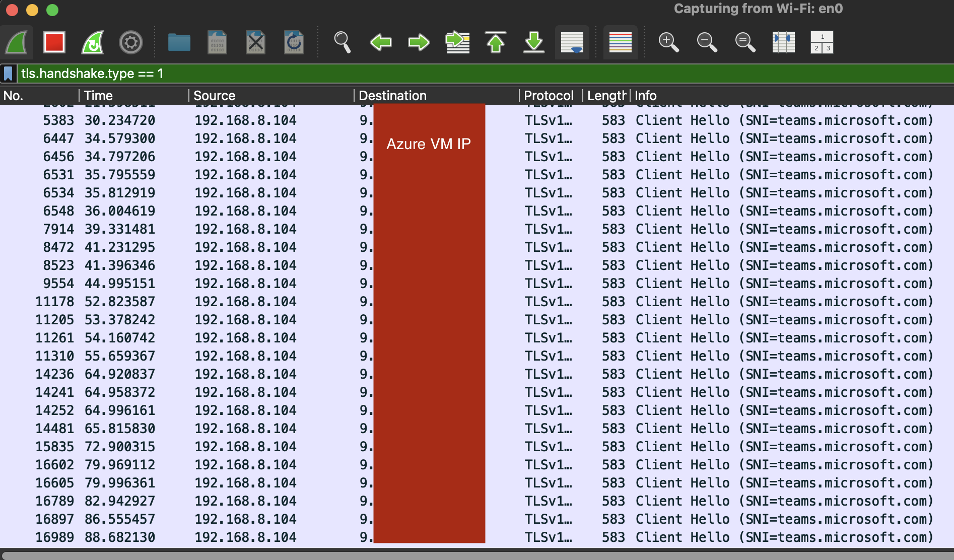Select packet number 16605
Viewport: 954px width, 560px height.
tap(477, 483)
